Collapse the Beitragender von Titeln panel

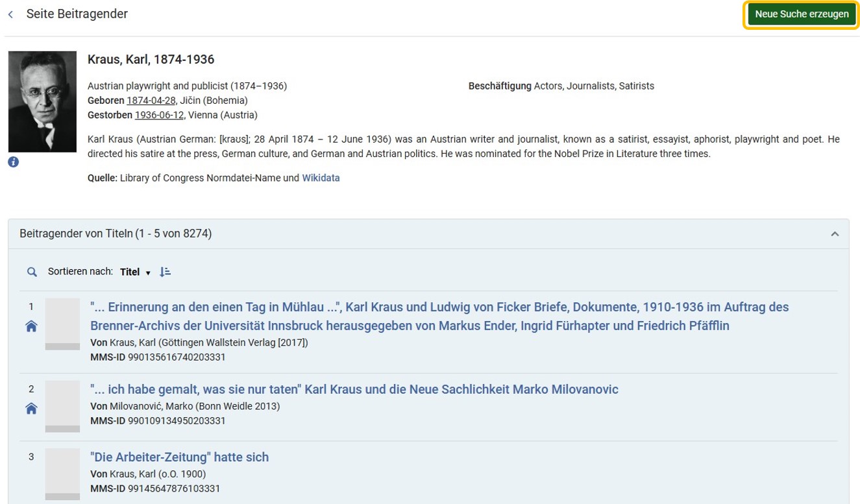click(x=835, y=234)
